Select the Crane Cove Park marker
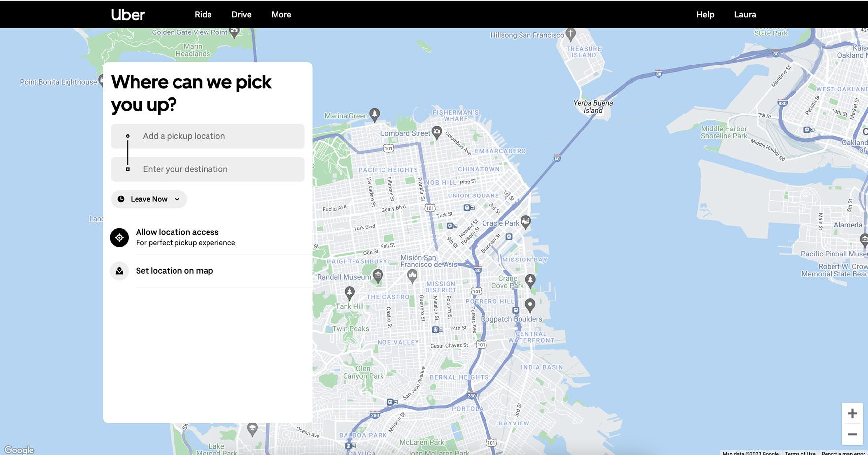This screenshot has width=868, height=455. (x=530, y=281)
